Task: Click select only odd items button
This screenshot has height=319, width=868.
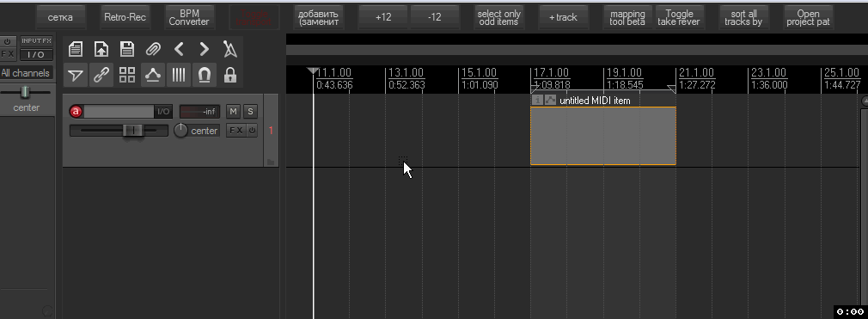Action: coord(498,17)
